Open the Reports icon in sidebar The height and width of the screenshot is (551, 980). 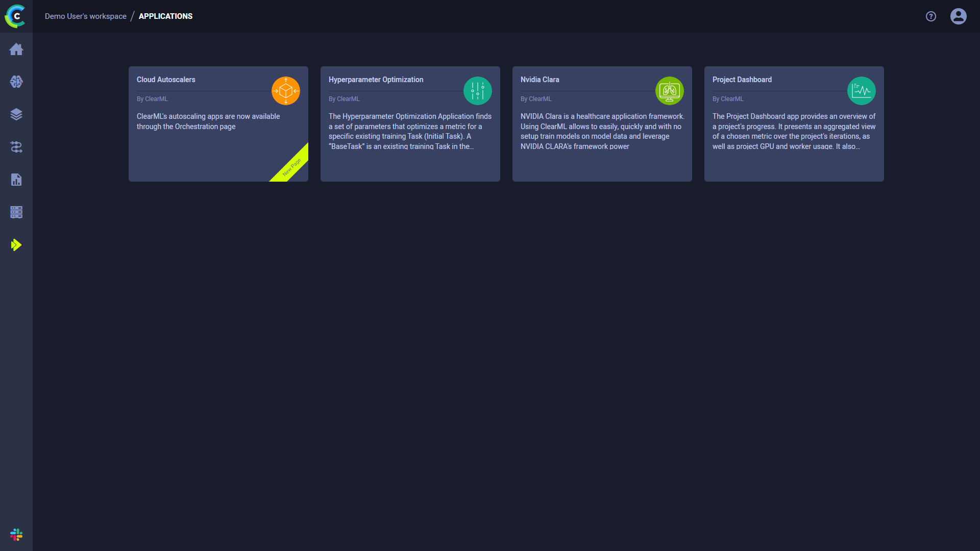pyautogui.click(x=16, y=180)
